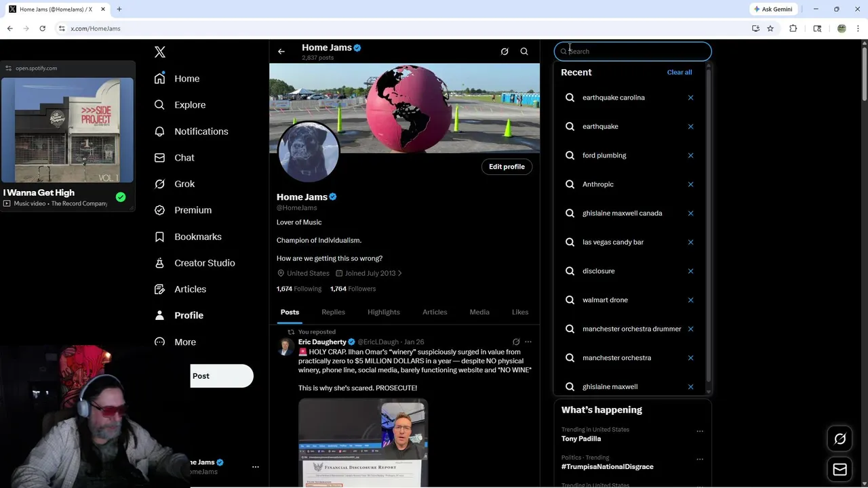Click the search icon in profile header
The height and width of the screenshot is (488, 868).
[524, 52]
